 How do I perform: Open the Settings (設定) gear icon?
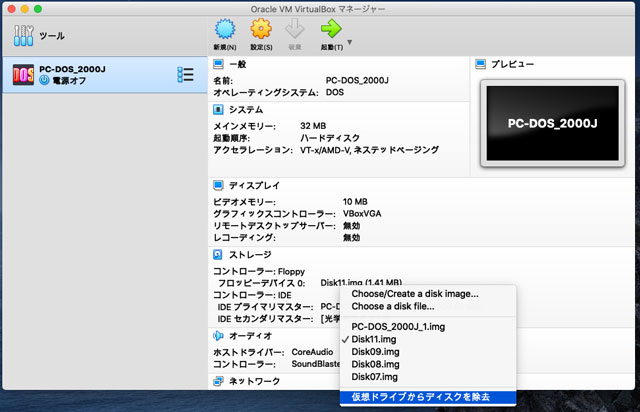[261, 29]
